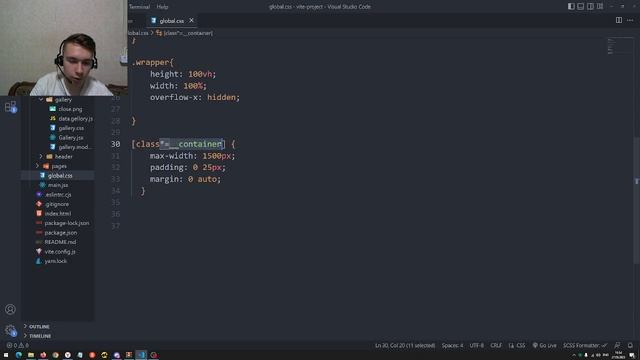640x360 pixels.
Task: Open the editor More Actions ellipsis
Action: point(630,20)
